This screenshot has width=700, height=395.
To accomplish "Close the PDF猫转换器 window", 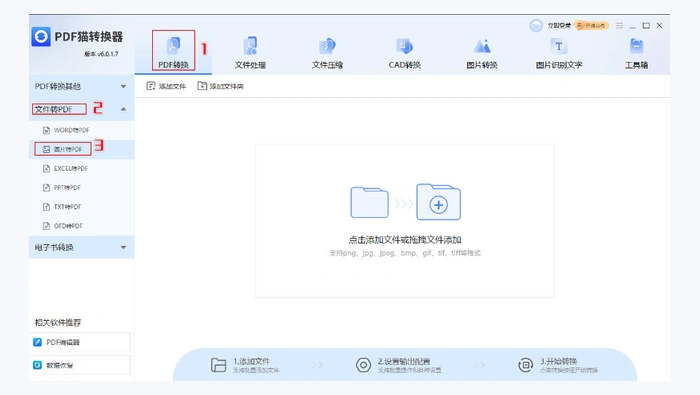I will pyautogui.click(x=659, y=25).
